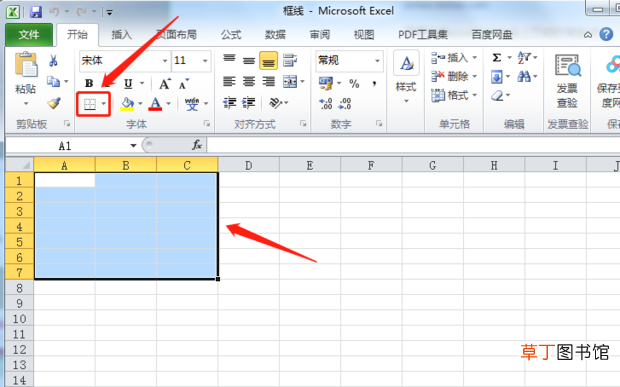Click the Cut scissors icon
This screenshot has height=387, width=620.
[x=53, y=60]
